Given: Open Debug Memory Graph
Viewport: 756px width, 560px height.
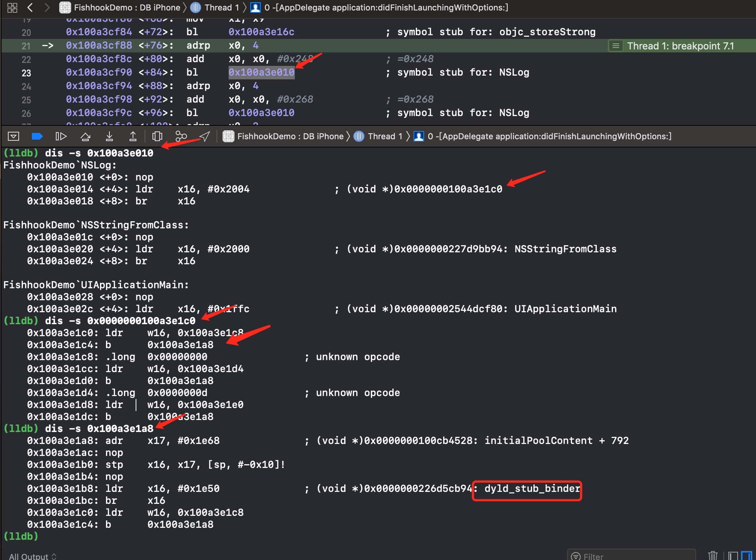Looking at the screenshot, I should click(181, 136).
